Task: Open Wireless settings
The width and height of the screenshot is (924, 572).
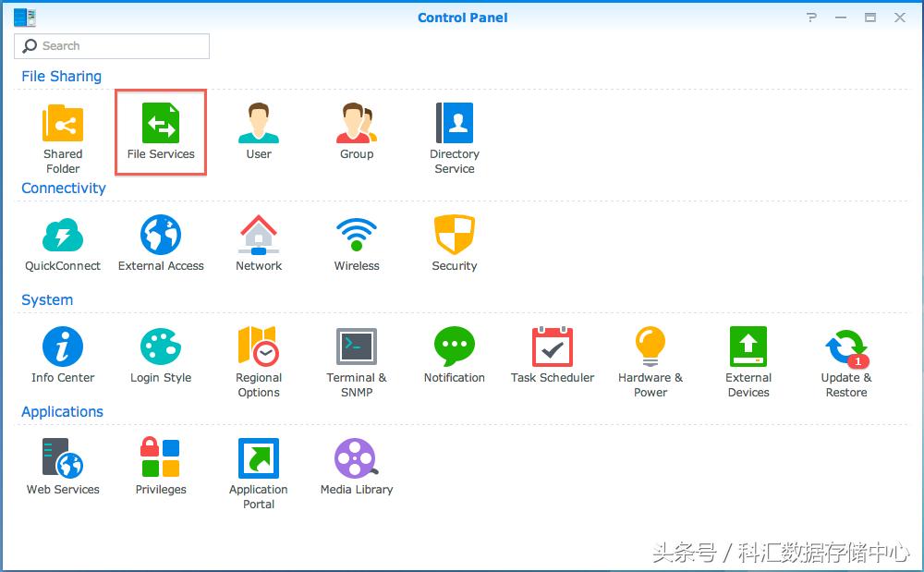Action: tap(357, 244)
